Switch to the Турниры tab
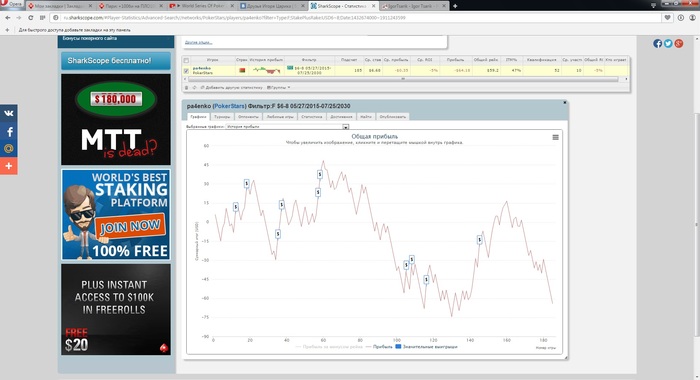700x380 pixels. tap(222, 117)
